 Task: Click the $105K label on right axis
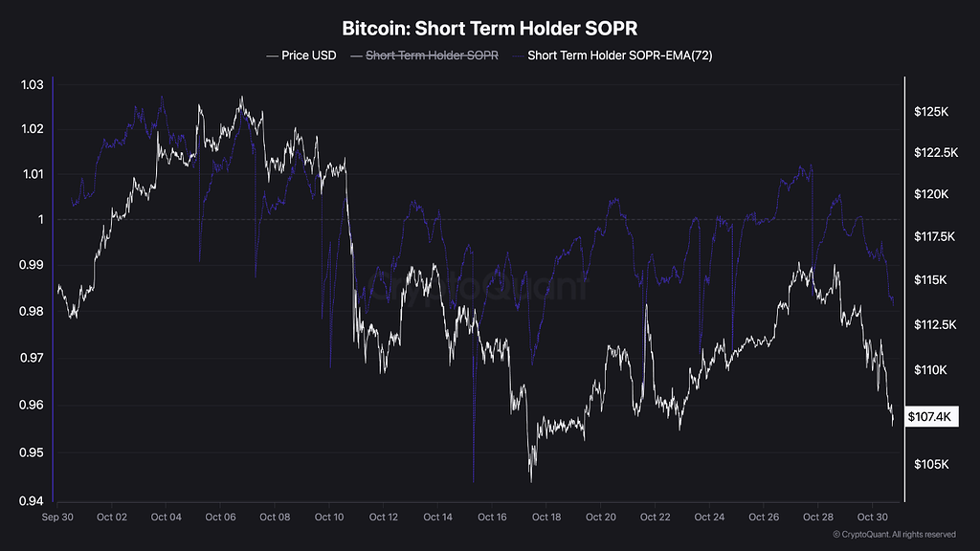click(931, 464)
